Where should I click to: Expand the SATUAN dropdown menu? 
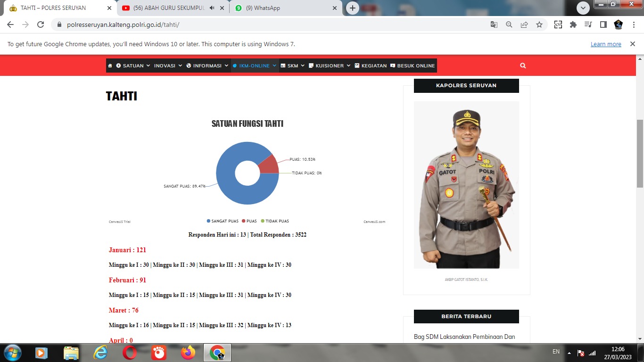pos(133,66)
